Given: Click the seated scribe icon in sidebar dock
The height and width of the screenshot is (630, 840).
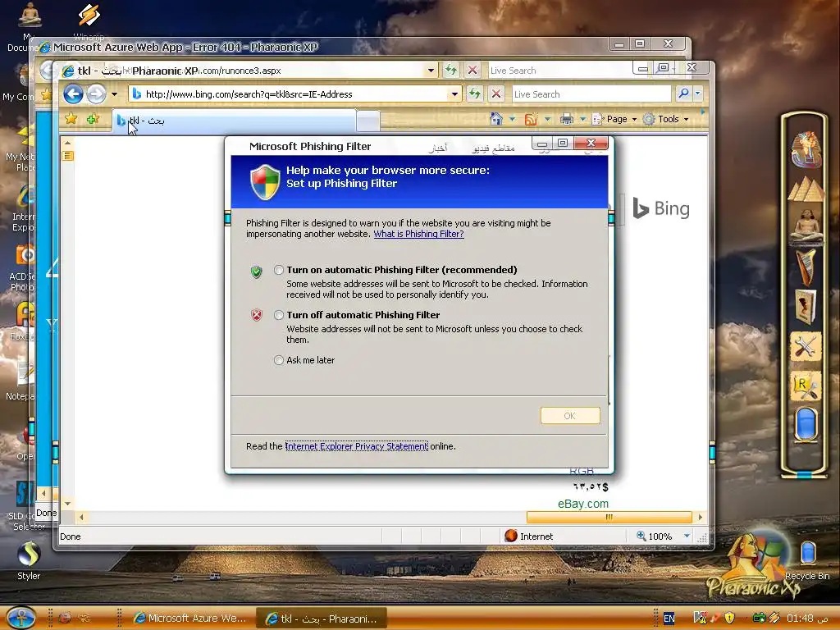Looking at the screenshot, I should [x=806, y=226].
